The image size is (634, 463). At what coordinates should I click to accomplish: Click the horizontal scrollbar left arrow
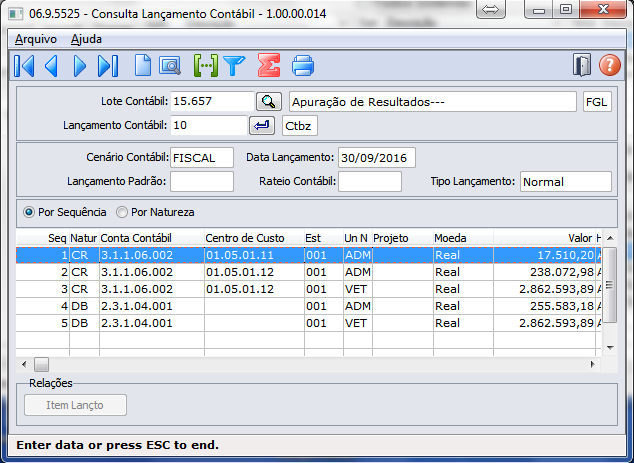coord(24,364)
